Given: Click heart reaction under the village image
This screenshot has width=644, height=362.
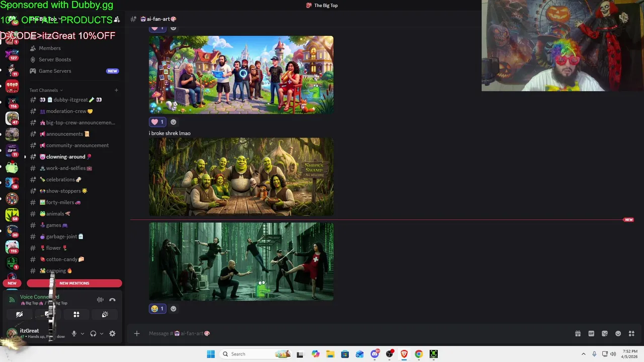Looking at the screenshot, I should pyautogui.click(x=157, y=122).
